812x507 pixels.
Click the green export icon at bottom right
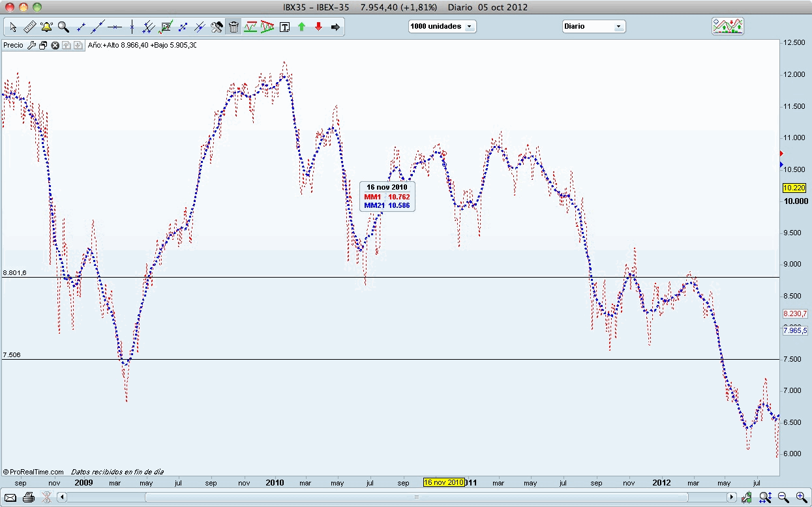(x=745, y=497)
